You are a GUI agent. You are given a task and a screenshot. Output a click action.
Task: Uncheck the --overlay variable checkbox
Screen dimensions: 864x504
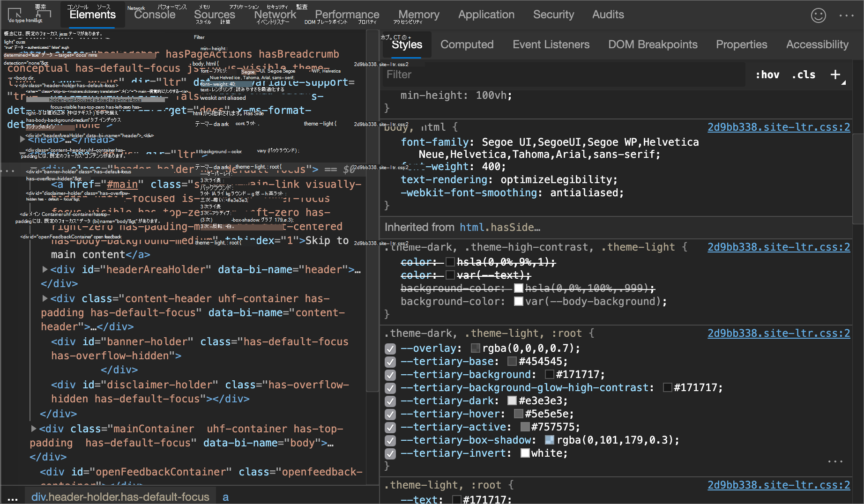click(390, 348)
